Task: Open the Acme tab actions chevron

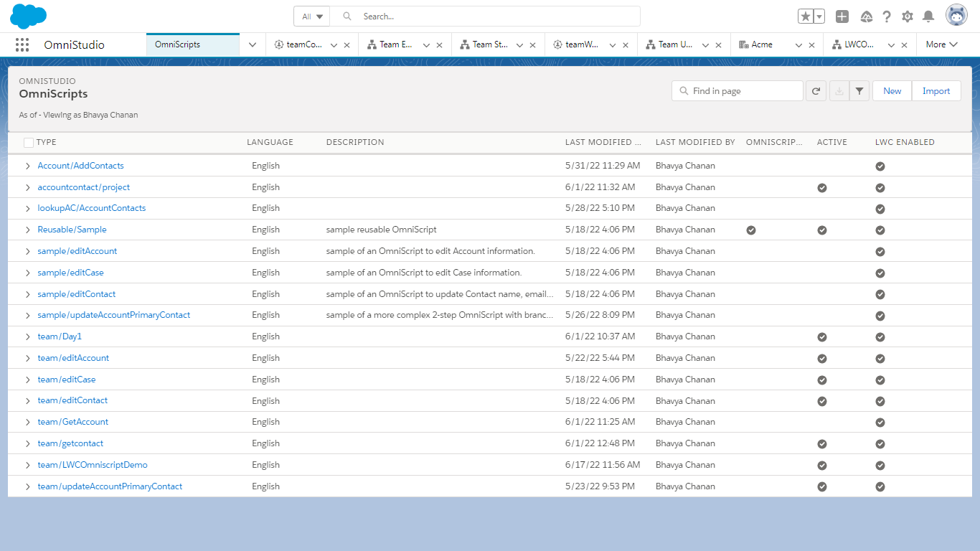Action: [798, 45]
